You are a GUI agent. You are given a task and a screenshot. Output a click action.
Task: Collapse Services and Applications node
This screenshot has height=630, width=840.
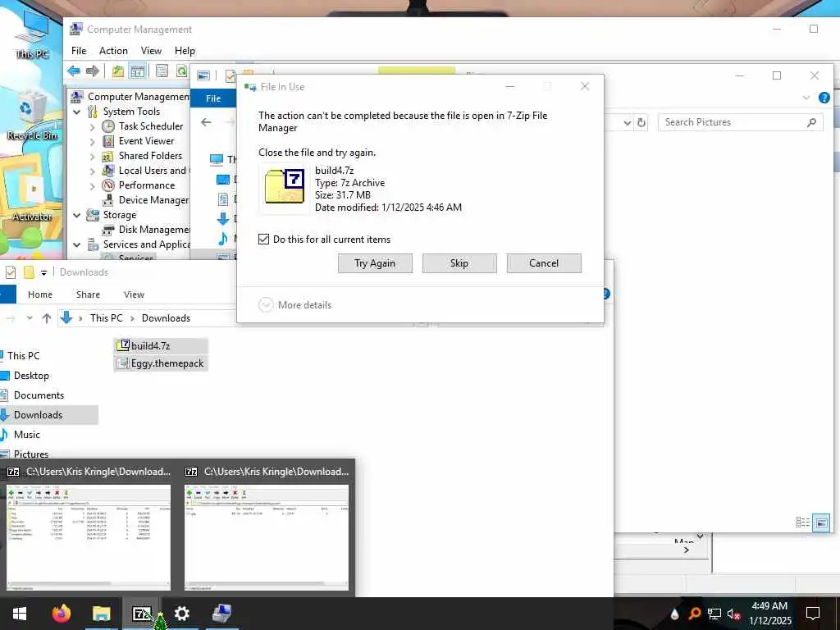click(77, 244)
